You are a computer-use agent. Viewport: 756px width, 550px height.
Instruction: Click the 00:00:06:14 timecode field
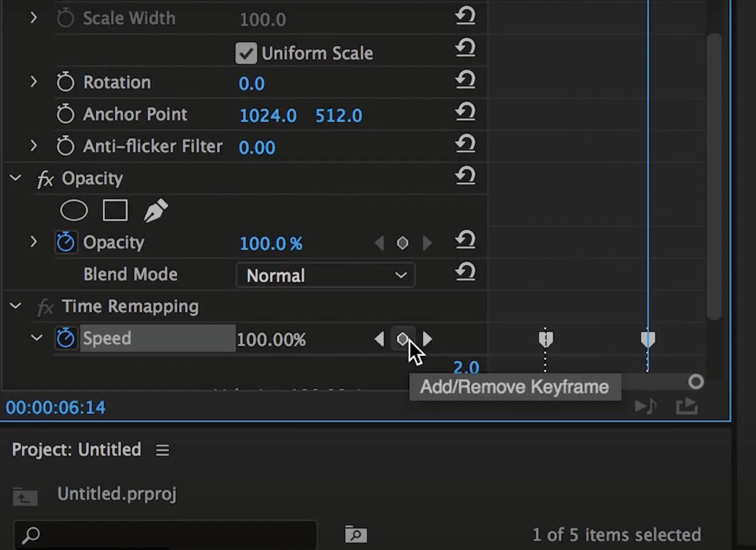[x=55, y=407]
